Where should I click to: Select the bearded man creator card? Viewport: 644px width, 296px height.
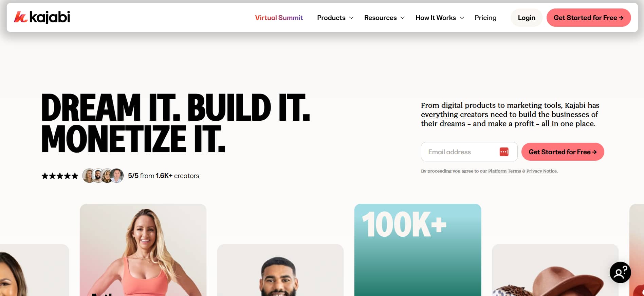280,270
